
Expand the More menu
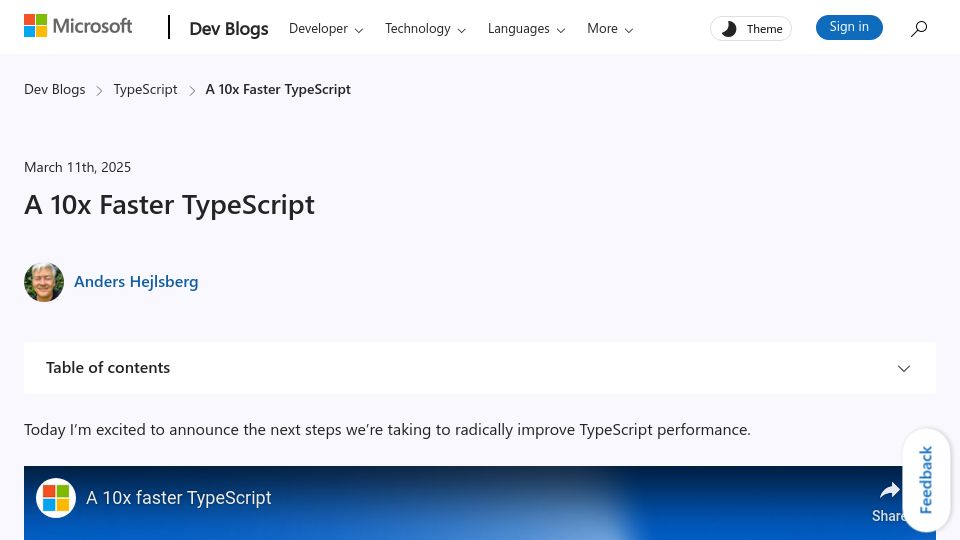click(610, 29)
